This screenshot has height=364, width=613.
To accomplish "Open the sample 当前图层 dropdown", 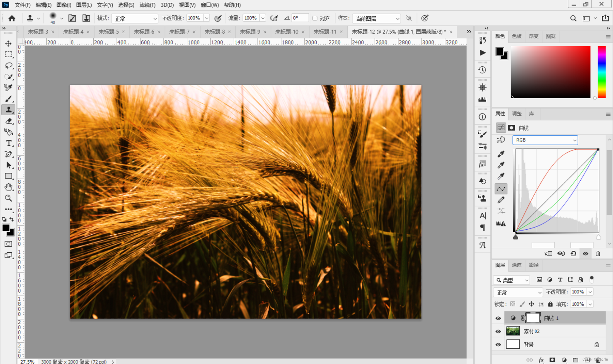I will click(377, 18).
